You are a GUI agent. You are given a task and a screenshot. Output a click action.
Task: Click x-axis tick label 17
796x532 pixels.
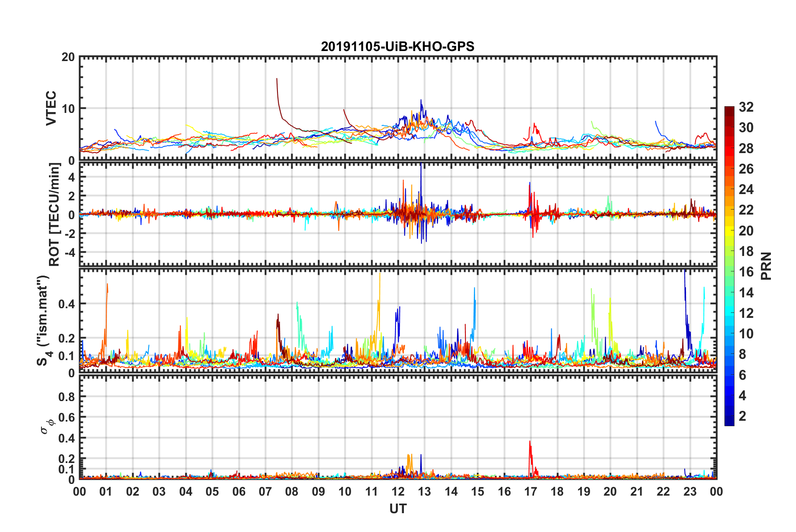click(x=531, y=491)
